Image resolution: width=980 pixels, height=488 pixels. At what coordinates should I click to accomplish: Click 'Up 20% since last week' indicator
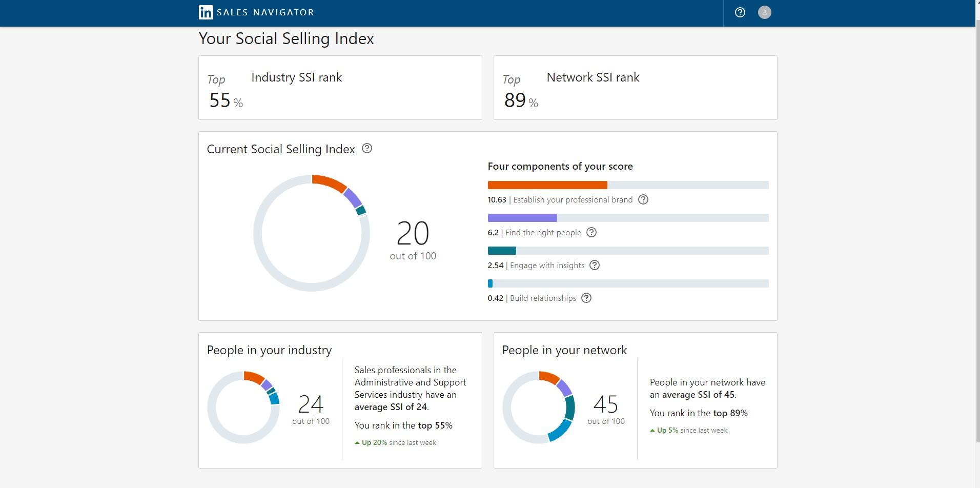396,442
